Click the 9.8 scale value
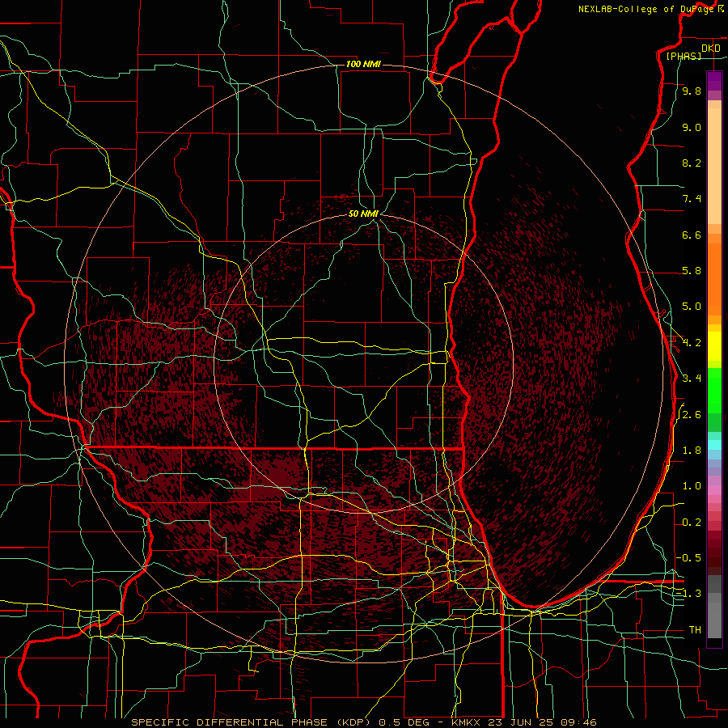 point(692,91)
